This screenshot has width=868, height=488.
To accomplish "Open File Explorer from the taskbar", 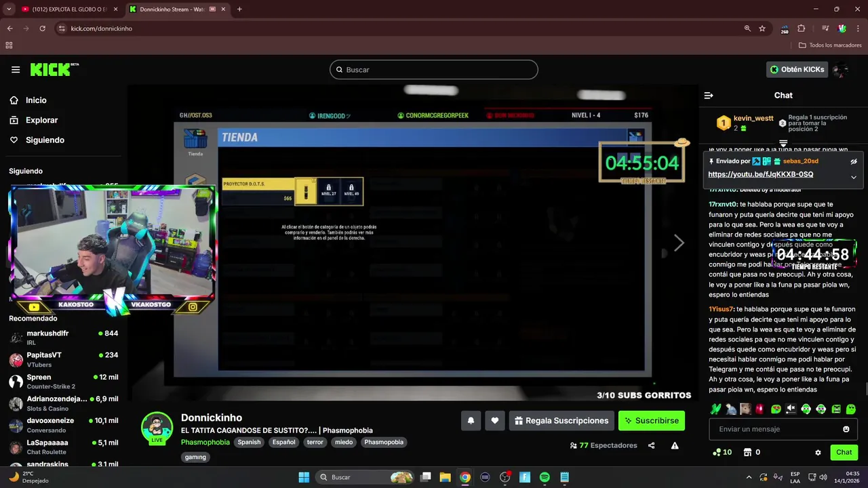I will tap(445, 477).
